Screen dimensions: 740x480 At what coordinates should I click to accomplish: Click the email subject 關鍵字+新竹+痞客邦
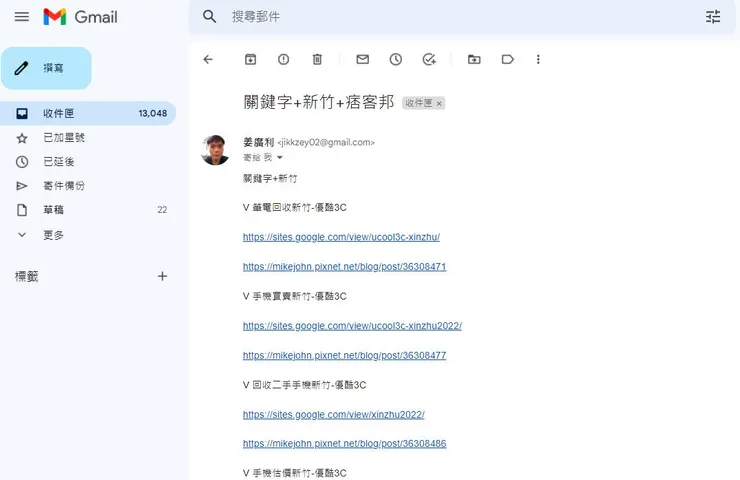(x=319, y=102)
